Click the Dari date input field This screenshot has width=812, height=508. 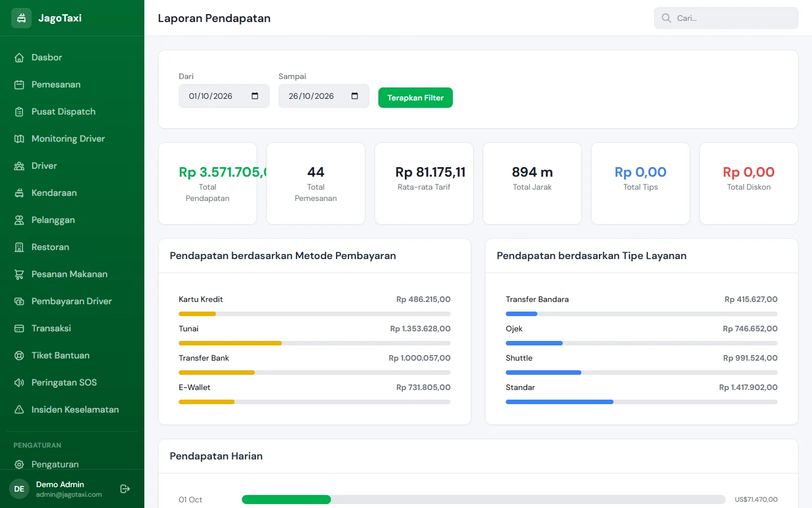pyautogui.click(x=224, y=96)
